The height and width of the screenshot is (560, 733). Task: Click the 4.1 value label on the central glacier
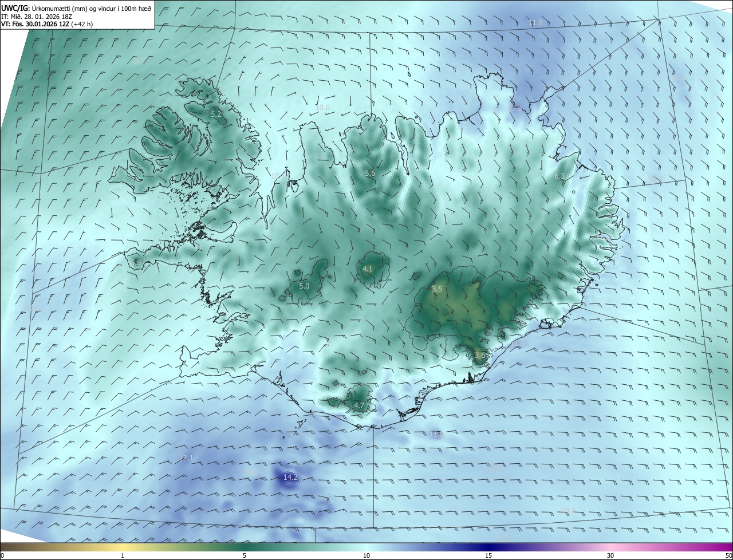(x=368, y=269)
